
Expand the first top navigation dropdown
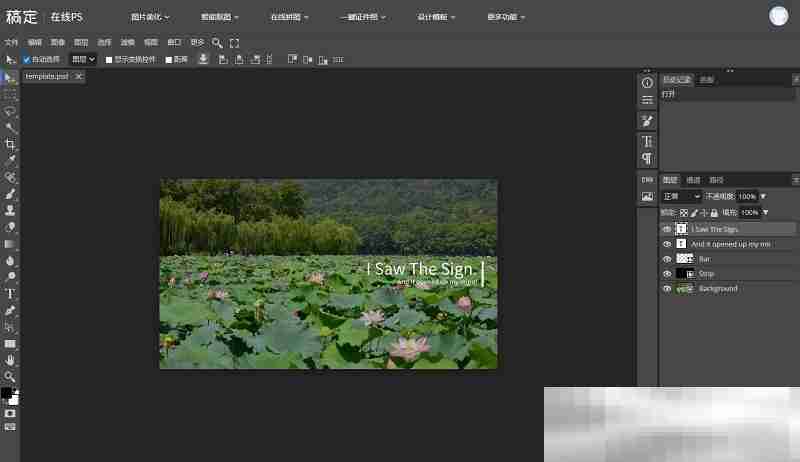coord(150,17)
